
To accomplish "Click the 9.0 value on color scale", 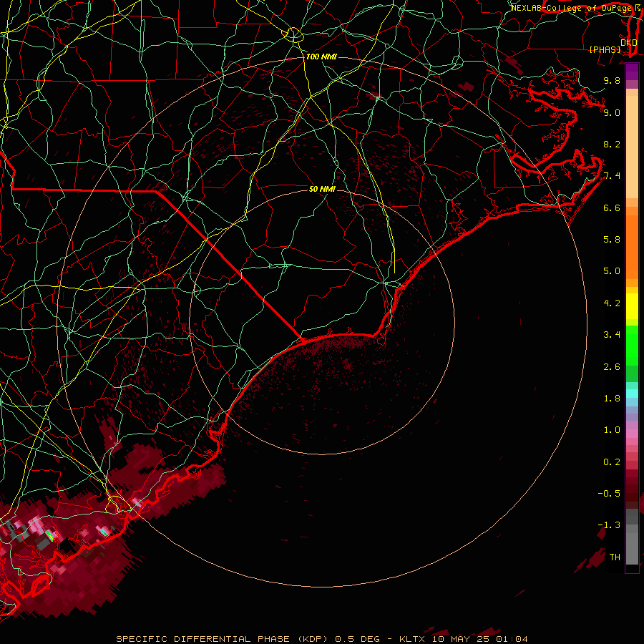I will coord(612,112).
